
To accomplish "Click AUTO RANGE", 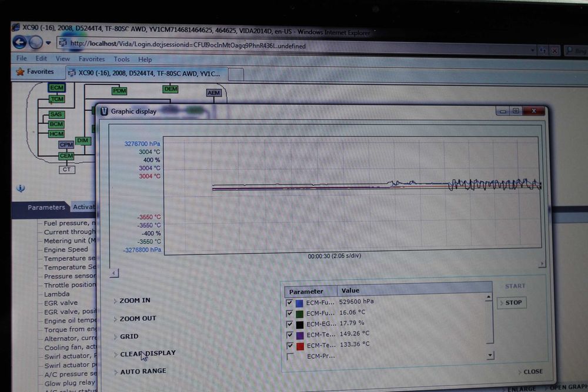I will click(x=143, y=371).
